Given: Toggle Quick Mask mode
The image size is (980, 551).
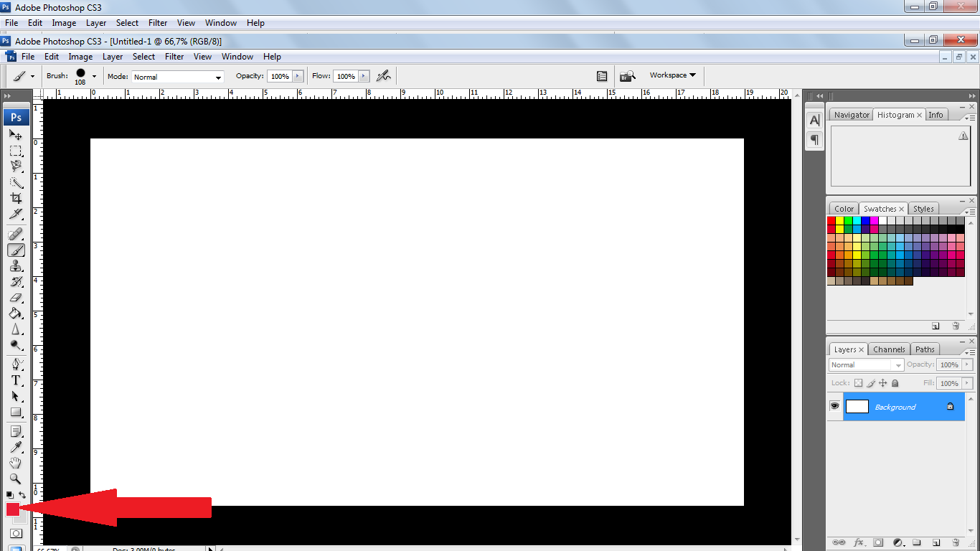Looking at the screenshot, I should point(16,534).
